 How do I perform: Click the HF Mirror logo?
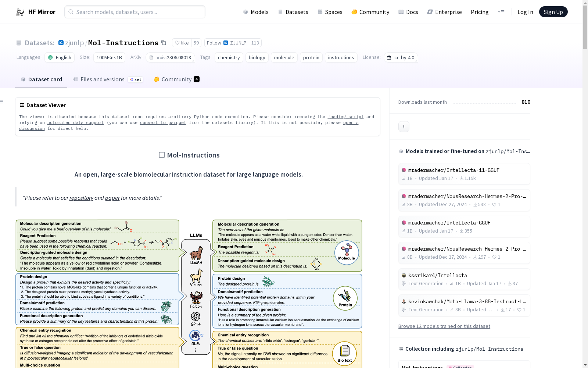click(36, 11)
